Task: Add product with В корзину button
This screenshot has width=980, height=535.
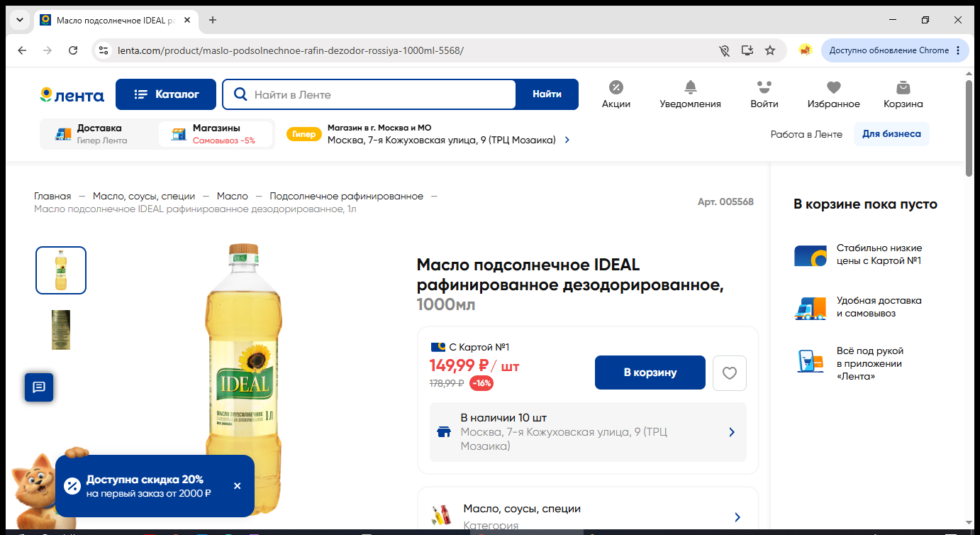Action: [x=650, y=373]
